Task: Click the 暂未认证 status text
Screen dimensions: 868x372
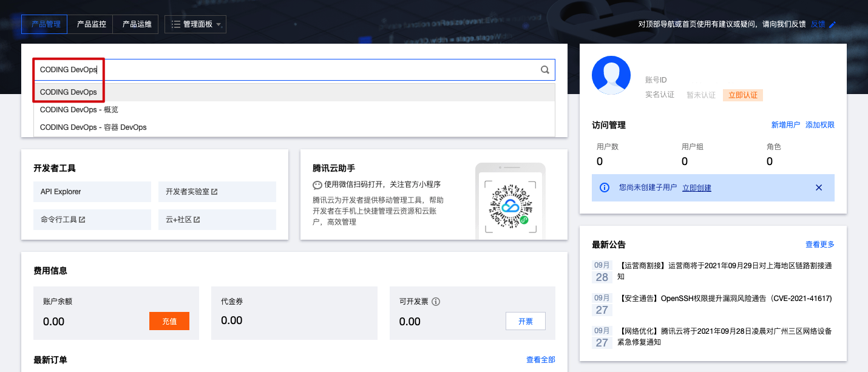Action: click(x=701, y=95)
